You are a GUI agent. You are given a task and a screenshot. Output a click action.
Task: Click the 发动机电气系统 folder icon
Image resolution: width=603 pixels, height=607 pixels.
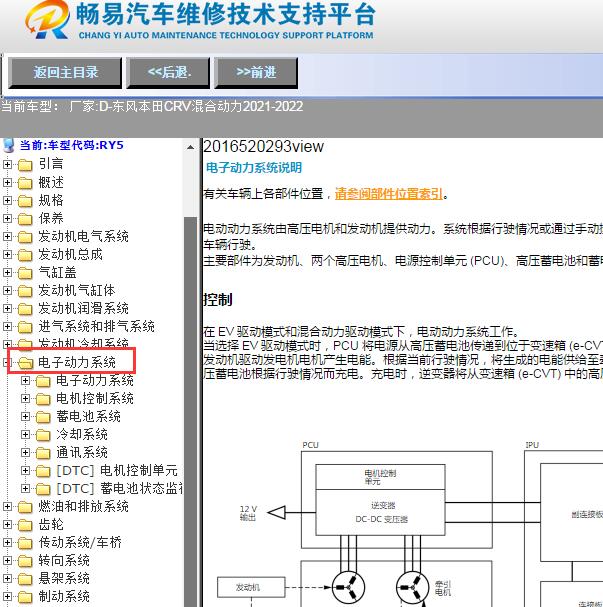pyautogui.click(x=25, y=237)
